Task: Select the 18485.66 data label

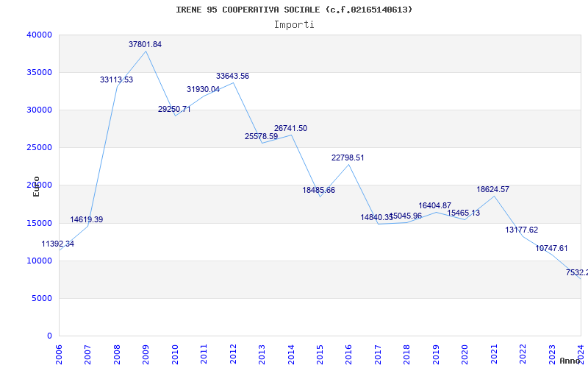Action: [319, 191]
